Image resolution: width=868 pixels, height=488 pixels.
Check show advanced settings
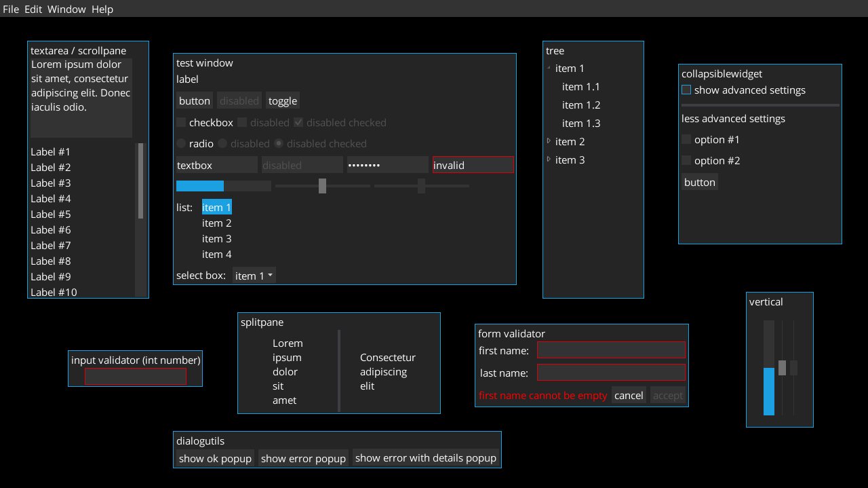click(x=686, y=90)
